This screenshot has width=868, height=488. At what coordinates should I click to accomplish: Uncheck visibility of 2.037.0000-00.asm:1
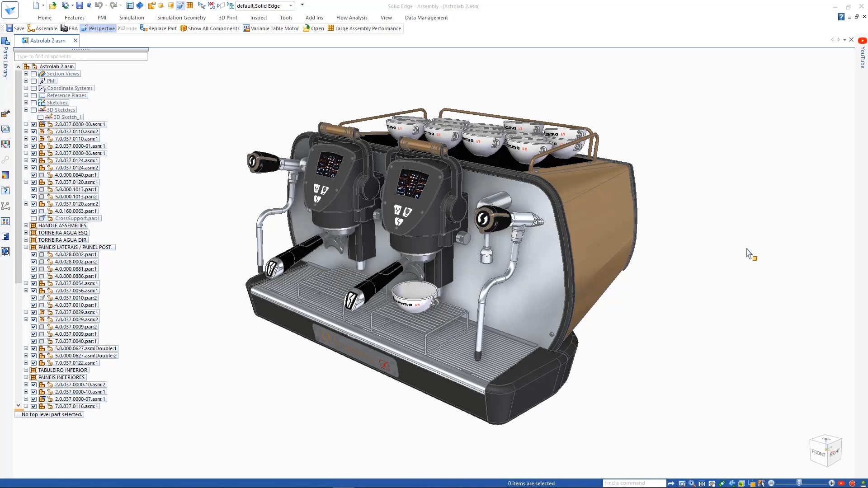point(34,124)
